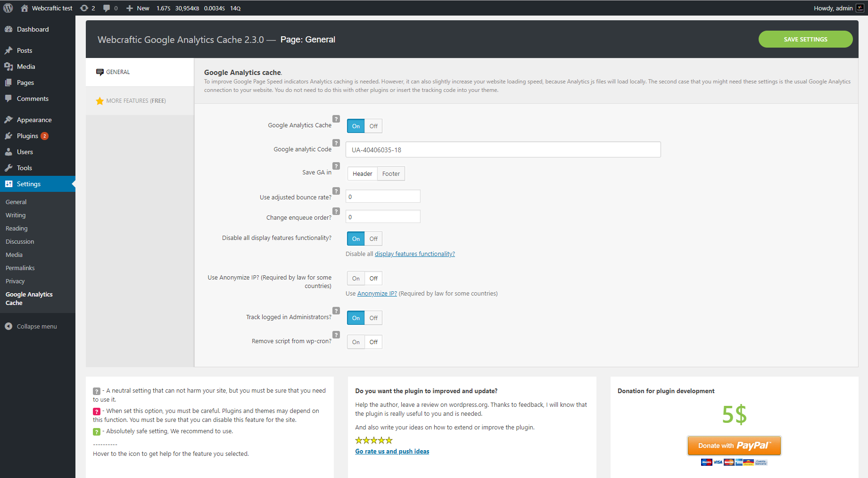868x478 pixels.
Task: Open the Anonymize IP link
Action: (x=377, y=293)
